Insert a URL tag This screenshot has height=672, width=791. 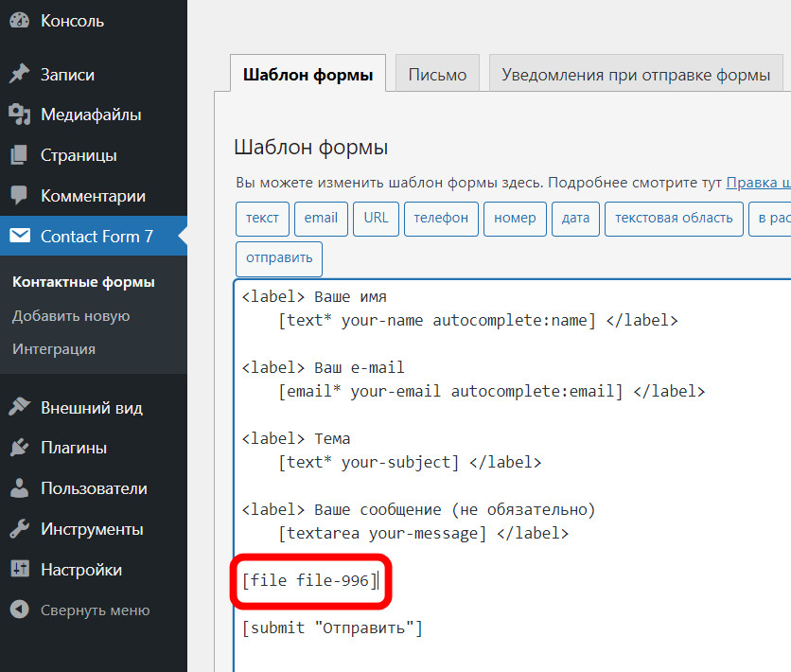click(376, 219)
